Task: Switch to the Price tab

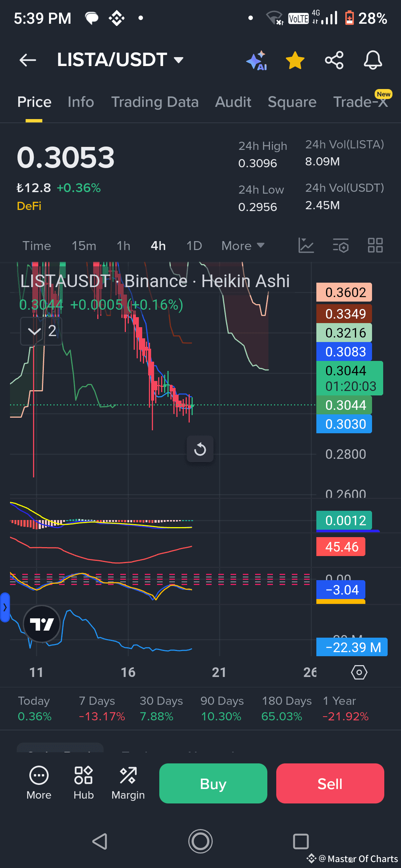Action: pos(34,102)
